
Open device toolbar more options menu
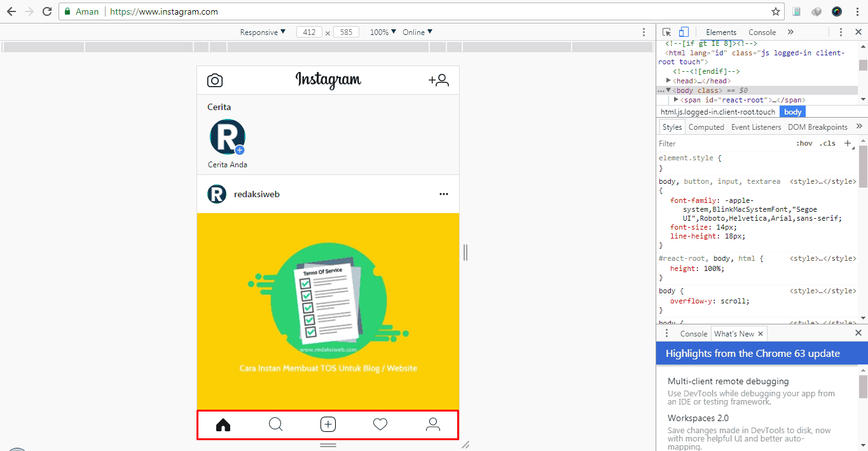(644, 32)
